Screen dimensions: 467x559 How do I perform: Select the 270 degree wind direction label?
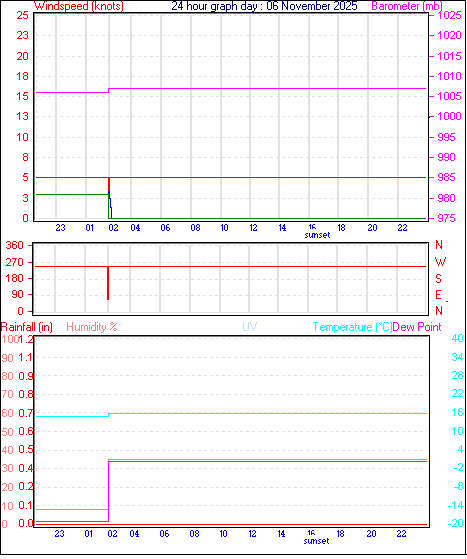pos(14,262)
